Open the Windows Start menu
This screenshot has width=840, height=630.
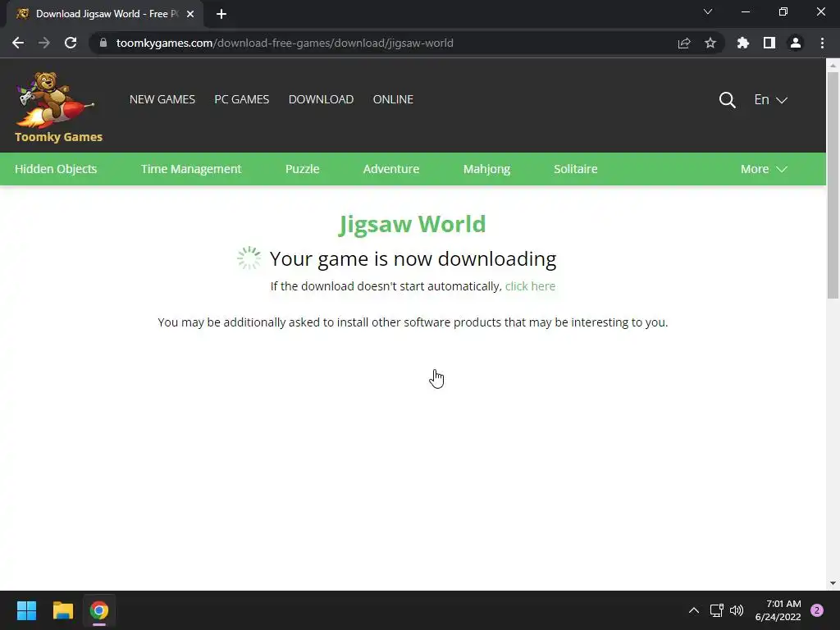tap(26, 610)
